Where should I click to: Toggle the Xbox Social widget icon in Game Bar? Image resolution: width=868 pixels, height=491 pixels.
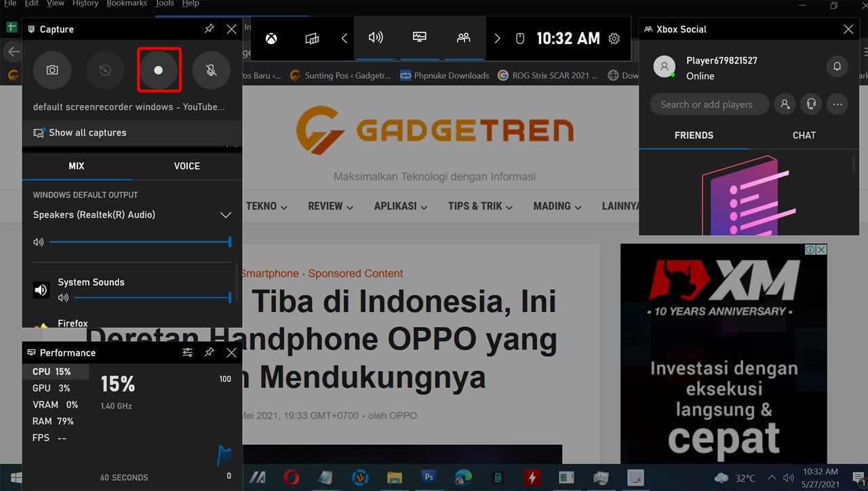point(464,38)
